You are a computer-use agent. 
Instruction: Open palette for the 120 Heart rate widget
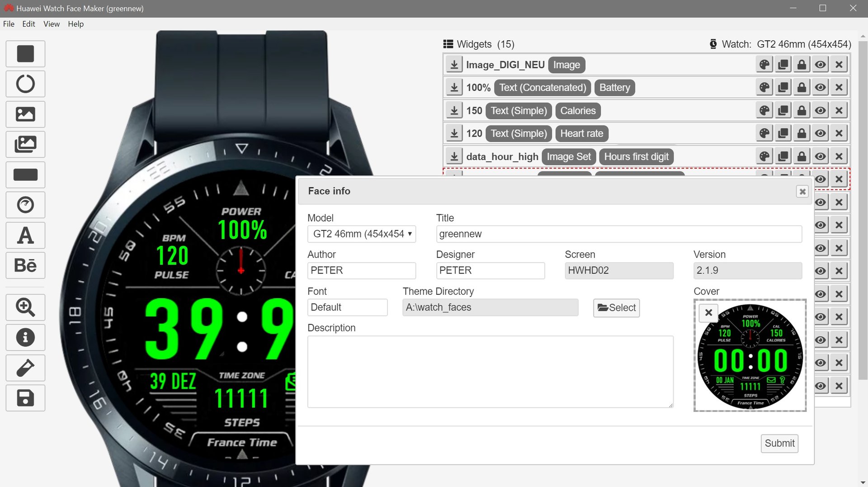pyautogui.click(x=764, y=133)
